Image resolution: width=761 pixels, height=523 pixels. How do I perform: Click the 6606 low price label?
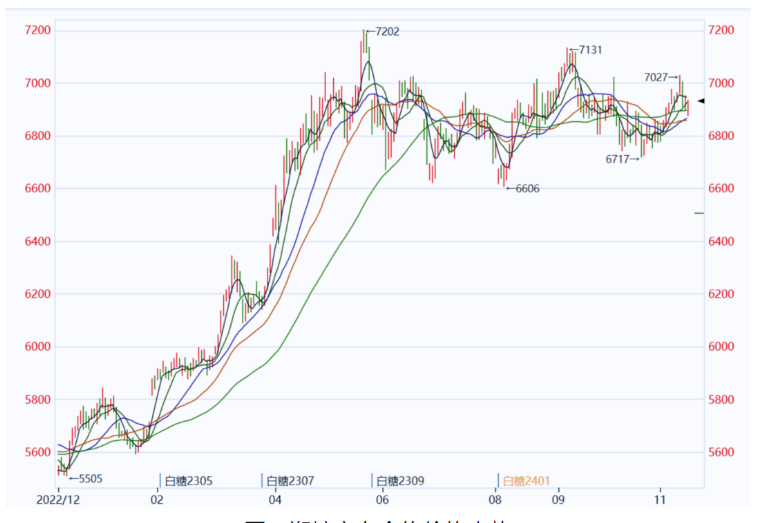(526, 188)
